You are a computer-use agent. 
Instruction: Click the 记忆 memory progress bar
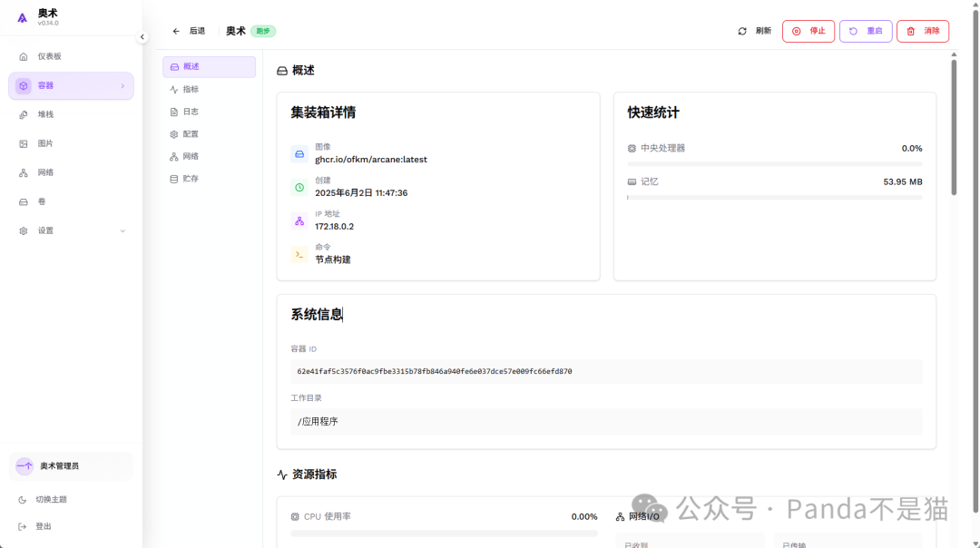tap(774, 198)
